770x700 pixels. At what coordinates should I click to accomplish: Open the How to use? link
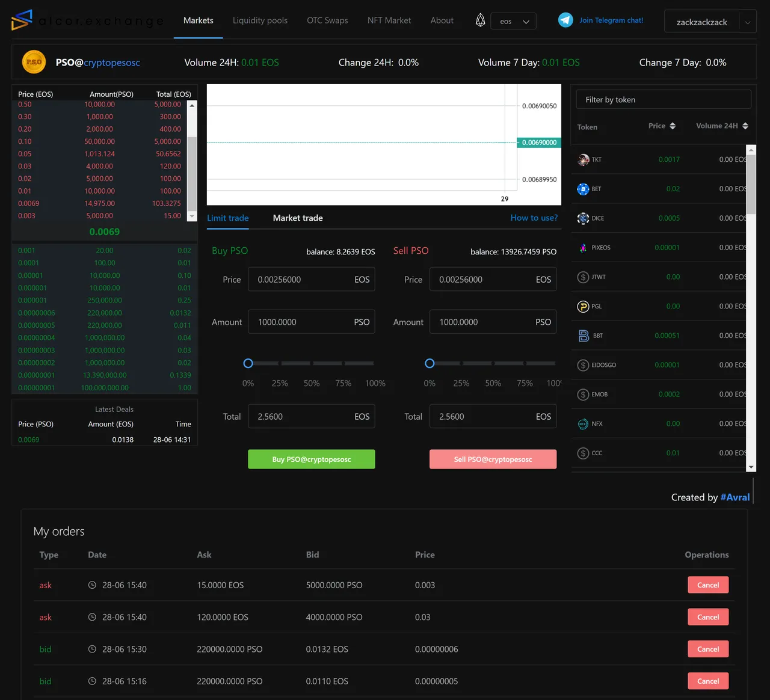[534, 218]
